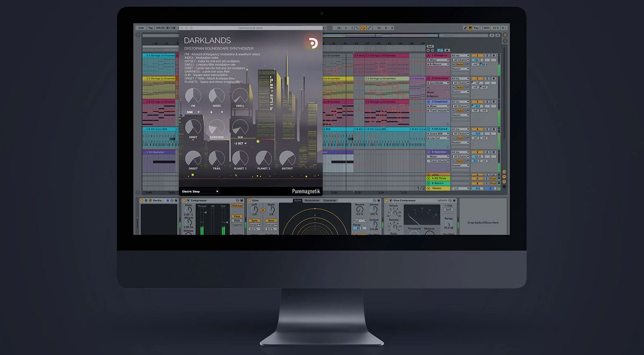Toggle Glue Compressor device activator
The height and width of the screenshot is (355, 644).
[386, 200]
